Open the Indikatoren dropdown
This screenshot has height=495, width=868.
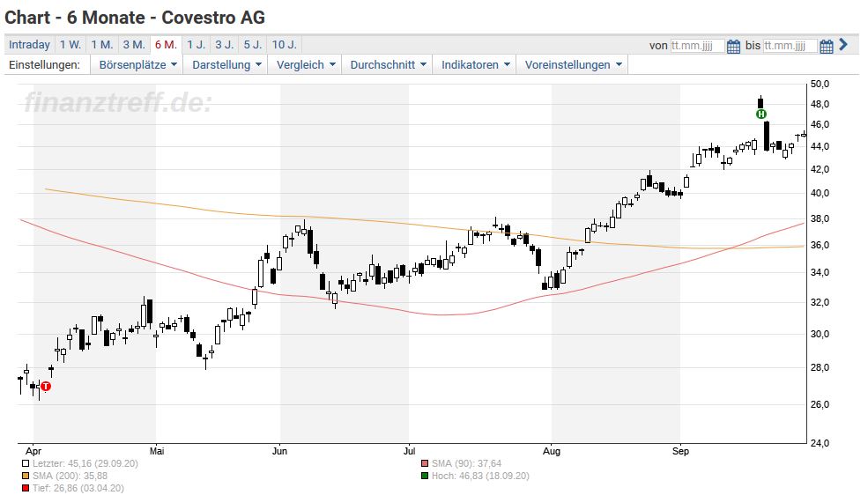[x=475, y=64]
